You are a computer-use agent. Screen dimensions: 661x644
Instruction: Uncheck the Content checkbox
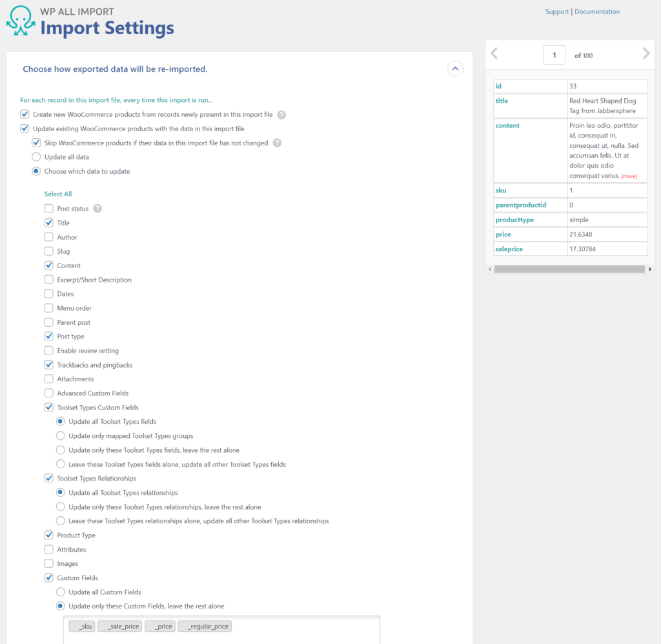click(49, 265)
